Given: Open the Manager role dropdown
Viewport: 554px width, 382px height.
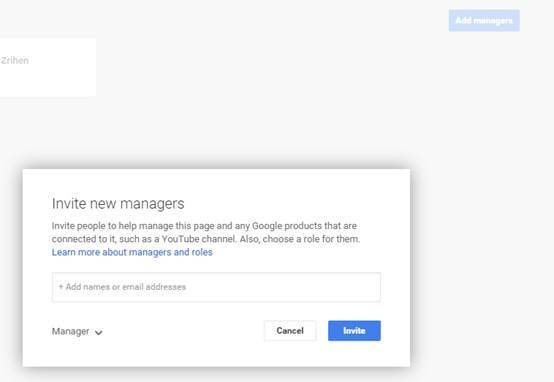Looking at the screenshot, I should pyautogui.click(x=77, y=331).
